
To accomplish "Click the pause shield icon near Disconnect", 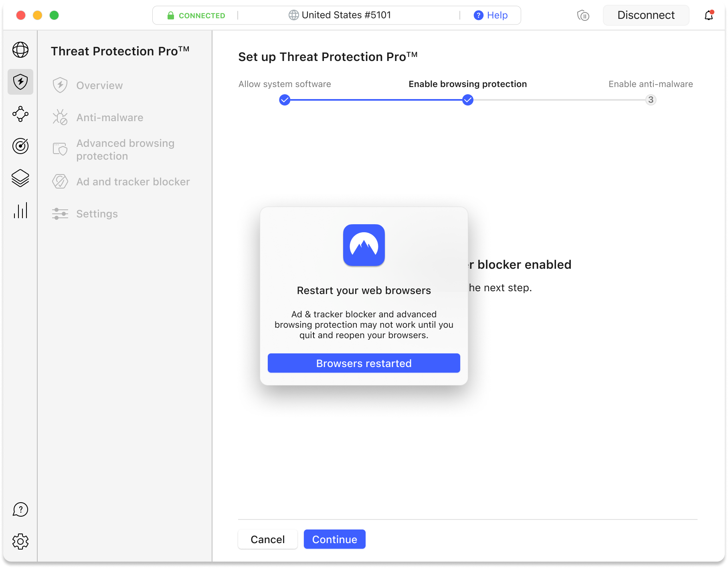I will 583,16.
